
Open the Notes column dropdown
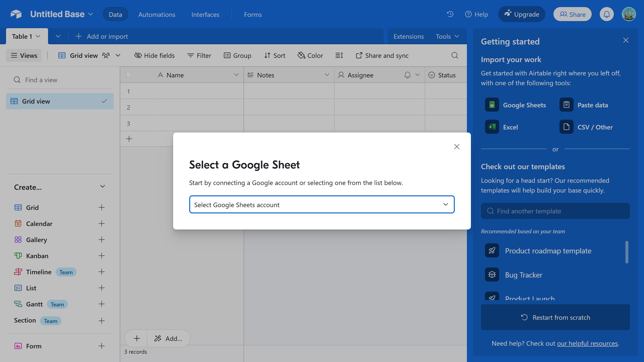pos(327,75)
